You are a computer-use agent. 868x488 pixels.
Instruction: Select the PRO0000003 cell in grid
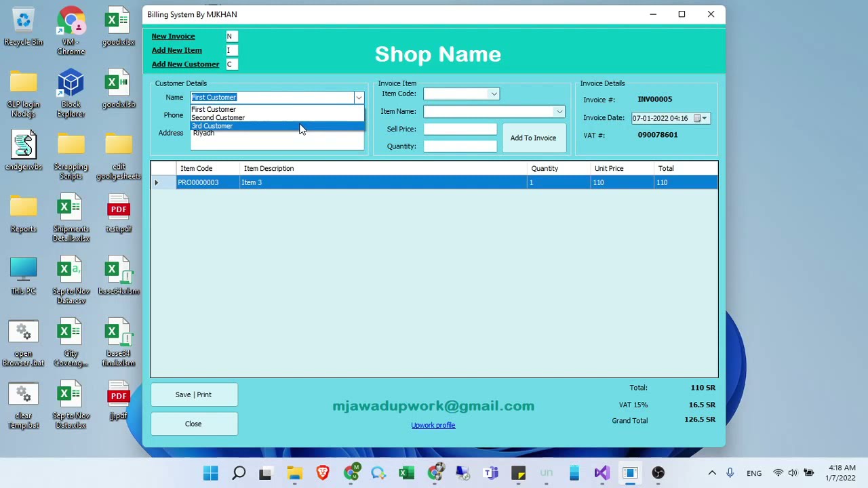(208, 182)
